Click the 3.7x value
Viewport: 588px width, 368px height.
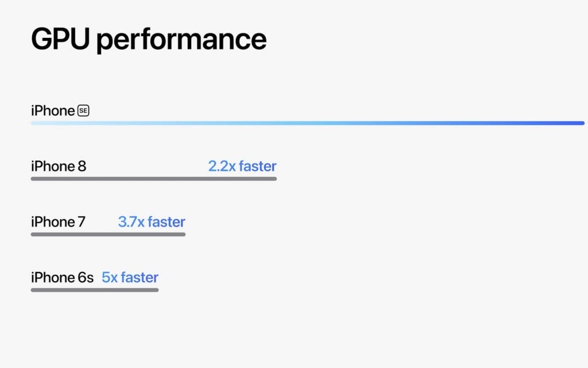coord(131,222)
